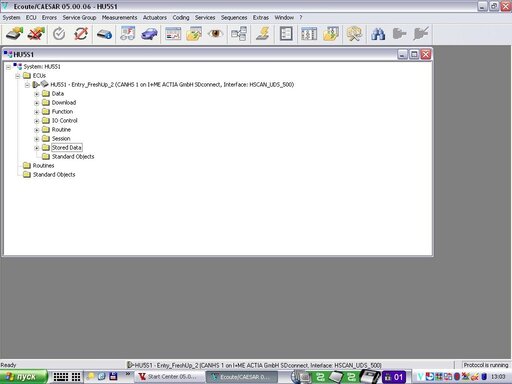512x384 pixels.
Task: Open the Measurements menu
Action: click(119, 18)
